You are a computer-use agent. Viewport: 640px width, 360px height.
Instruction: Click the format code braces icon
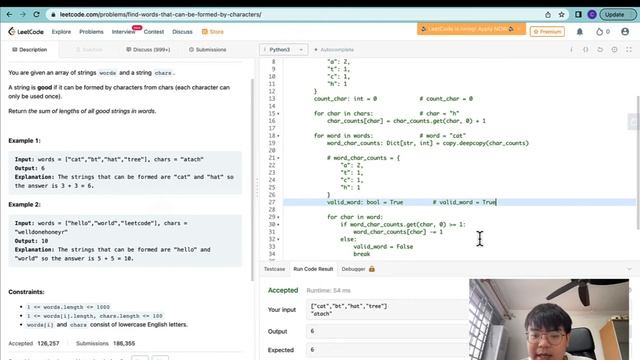coord(585,49)
